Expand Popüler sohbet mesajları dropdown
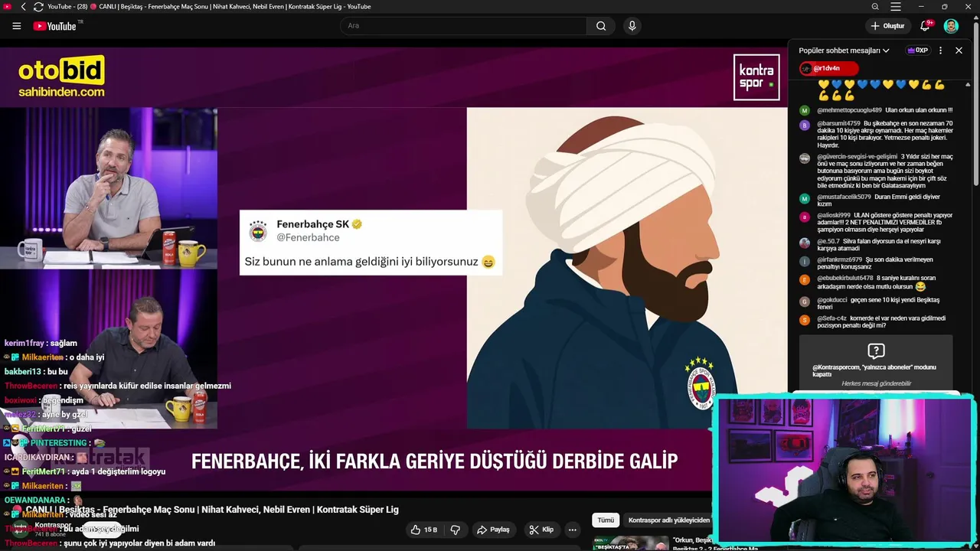The width and height of the screenshot is (980, 551). pos(844,51)
